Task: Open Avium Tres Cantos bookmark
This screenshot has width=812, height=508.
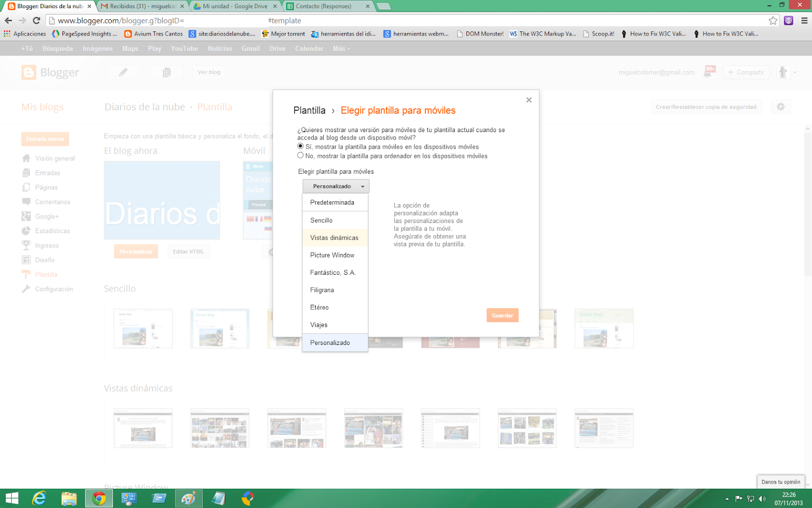Action: [154, 34]
